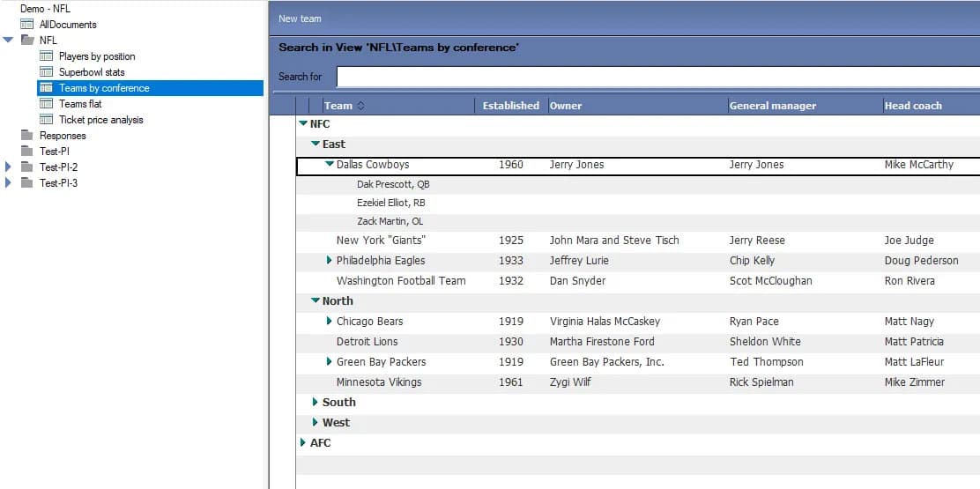Collapse the Dallas Cowboys row
Viewport: 980px width, 489px height.
[330, 164]
